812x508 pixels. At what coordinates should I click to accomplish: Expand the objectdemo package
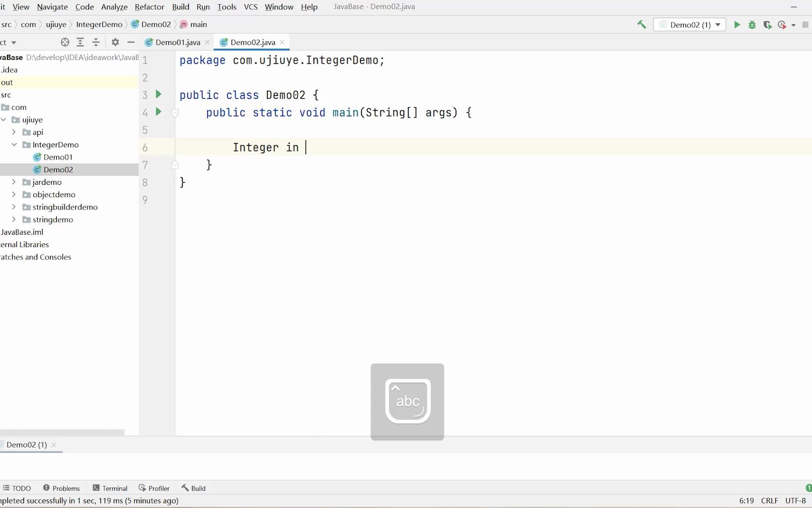(x=14, y=194)
